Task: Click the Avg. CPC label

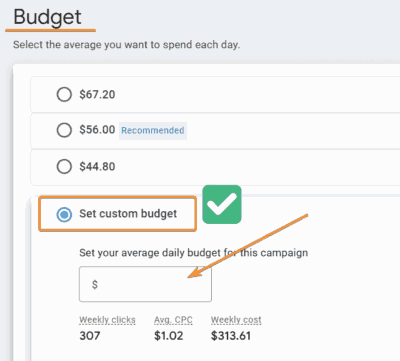Action: point(173,320)
